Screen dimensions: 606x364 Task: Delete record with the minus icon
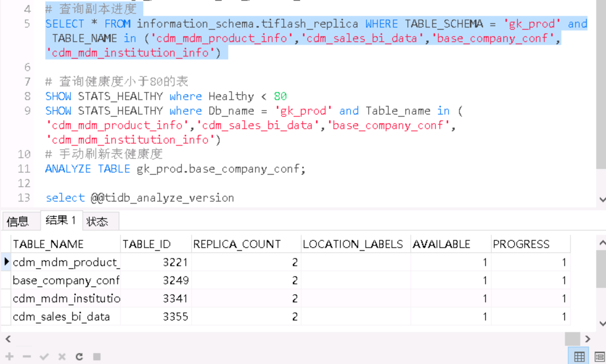26,357
